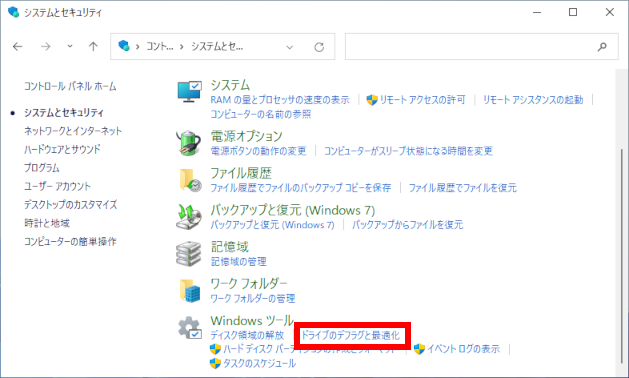Go up one level with Up arrow

point(93,47)
